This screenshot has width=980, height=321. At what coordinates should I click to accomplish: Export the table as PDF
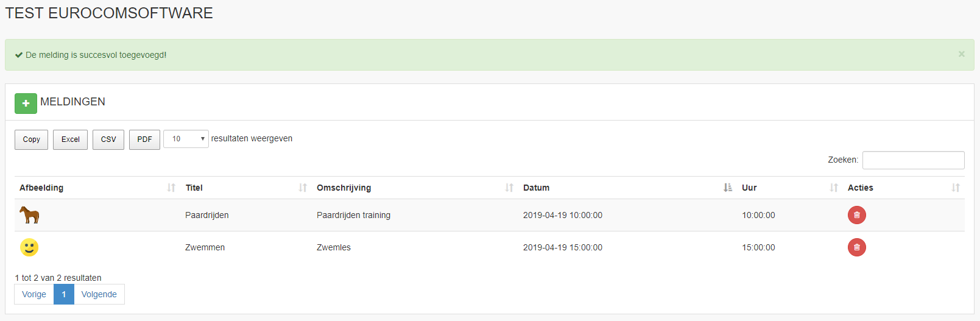144,139
